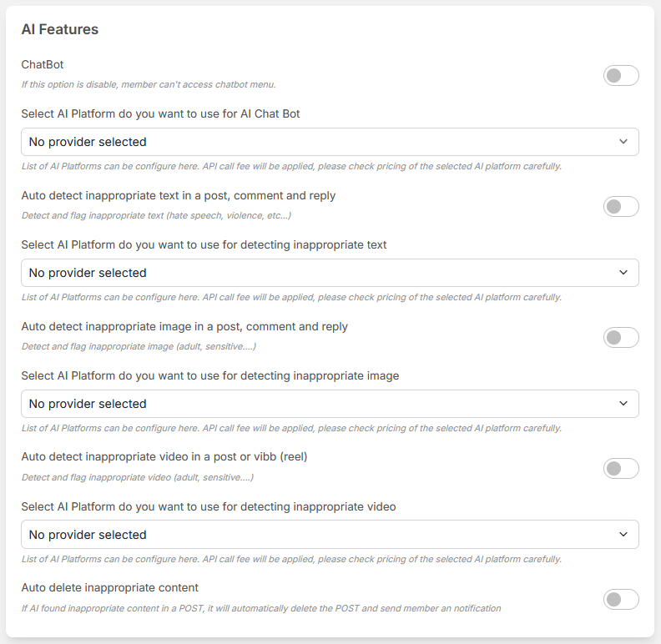Click the chevron arrow in the AI Chat Bot platform dropdown
Screen dimensions: 661x644
click(623, 142)
